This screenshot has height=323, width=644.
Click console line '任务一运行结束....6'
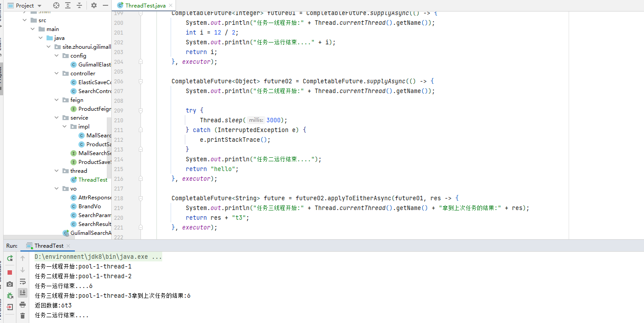click(x=64, y=286)
